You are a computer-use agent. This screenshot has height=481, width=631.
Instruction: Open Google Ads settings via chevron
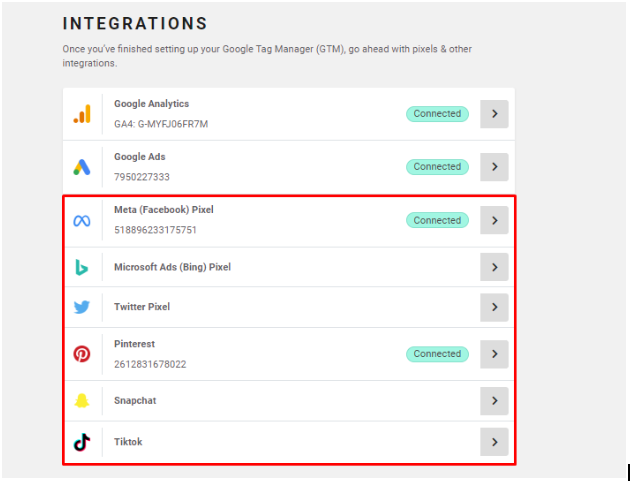pyautogui.click(x=494, y=167)
